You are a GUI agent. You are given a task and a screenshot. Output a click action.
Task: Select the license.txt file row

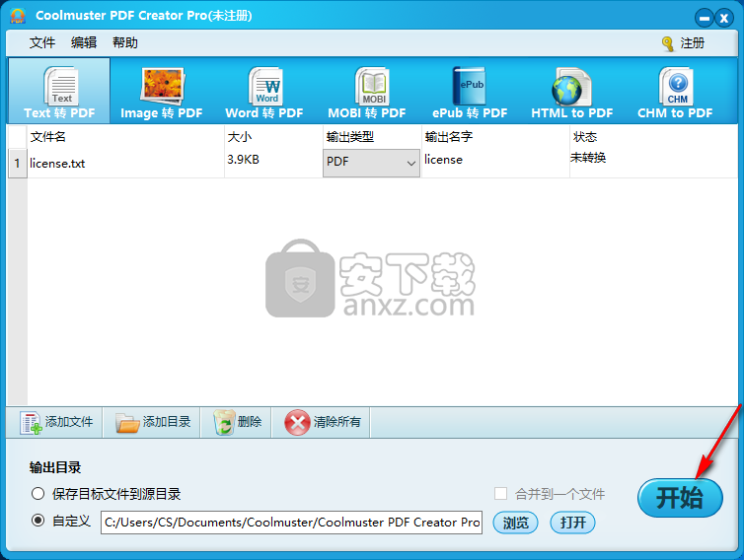(x=372, y=163)
